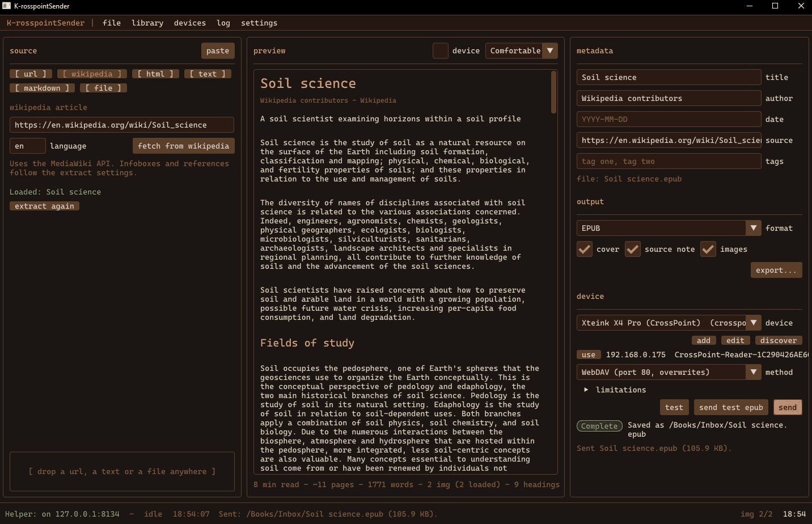This screenshot has height=524, width=812.
Task: Toggle the device preview checkbox
Action: tap(441, 50)
